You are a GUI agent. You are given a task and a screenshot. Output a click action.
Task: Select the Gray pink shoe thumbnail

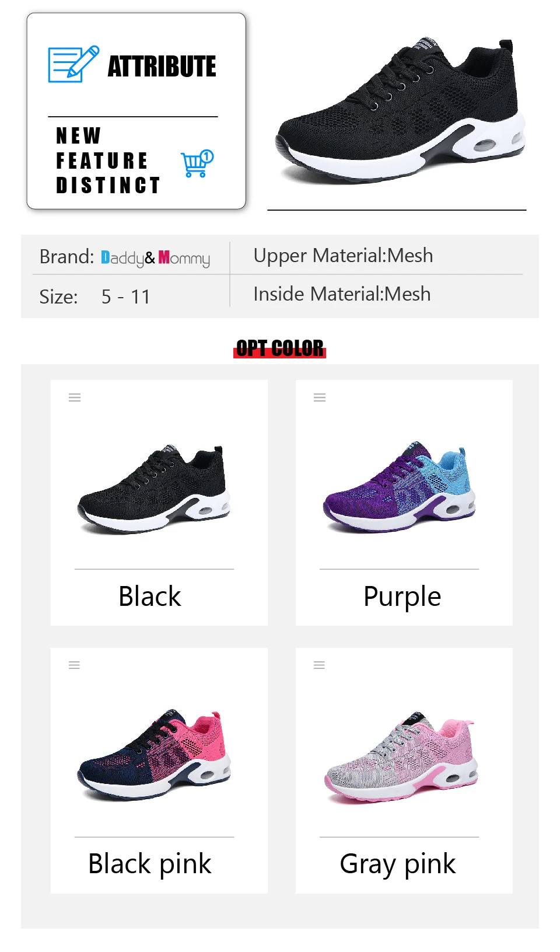(401, 758)
